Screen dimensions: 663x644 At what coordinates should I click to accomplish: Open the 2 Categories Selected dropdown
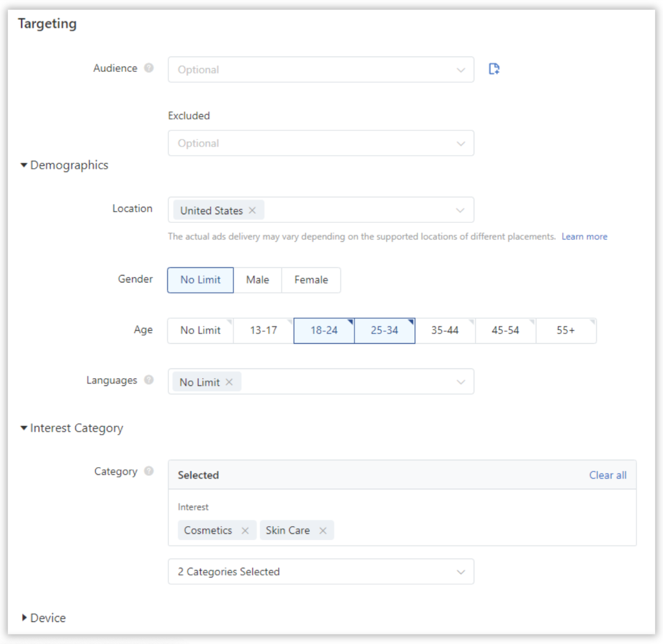tap(320, 572)
